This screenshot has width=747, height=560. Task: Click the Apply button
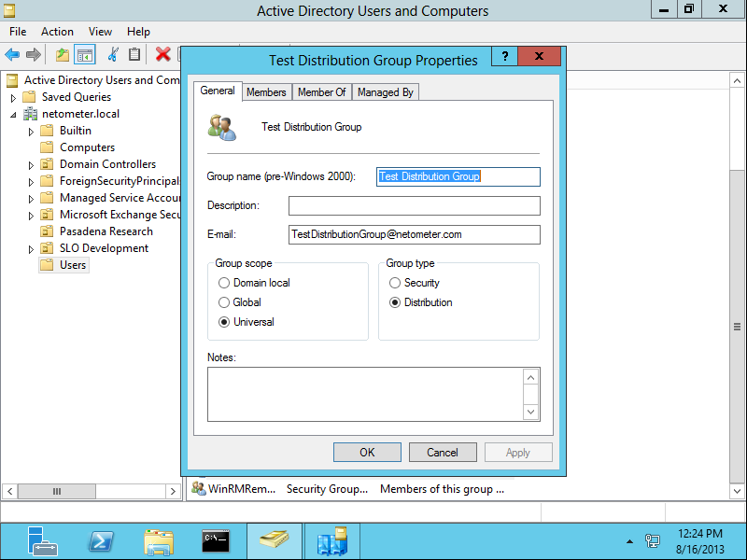point(518,452)
